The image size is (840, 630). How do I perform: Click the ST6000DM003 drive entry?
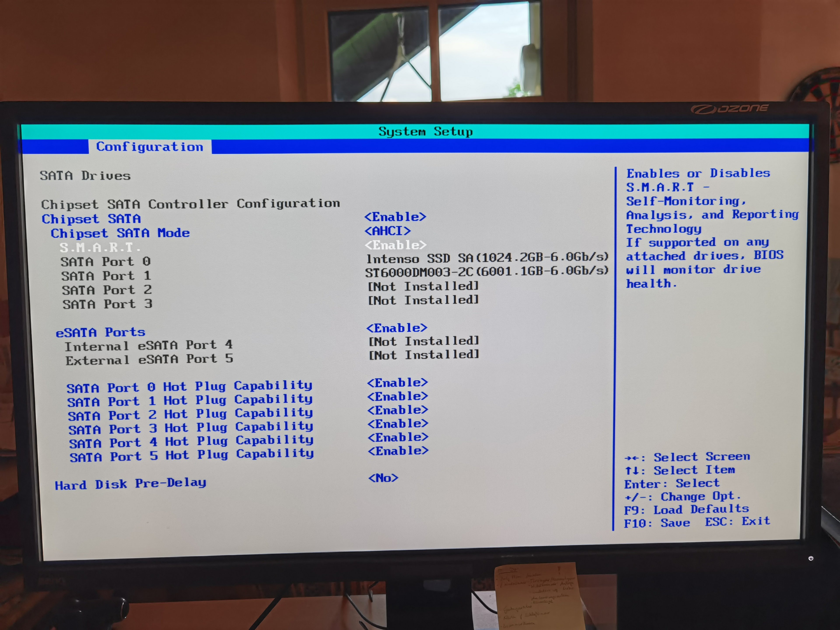(487, 272)
